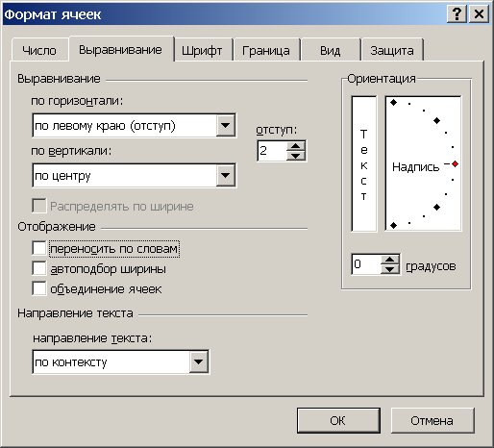Open the Число tab
This screenshot has height=448, width=494.
point(40,50)
